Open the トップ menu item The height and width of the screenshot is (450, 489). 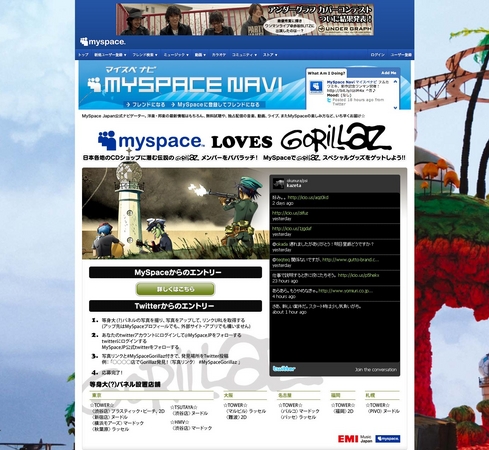[x=83, y=55]
